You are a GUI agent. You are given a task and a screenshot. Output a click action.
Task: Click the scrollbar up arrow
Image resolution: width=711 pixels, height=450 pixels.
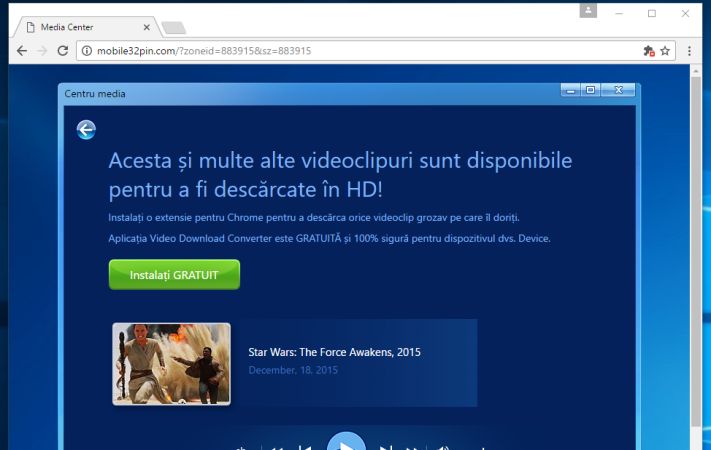click(x=696, y=71)
